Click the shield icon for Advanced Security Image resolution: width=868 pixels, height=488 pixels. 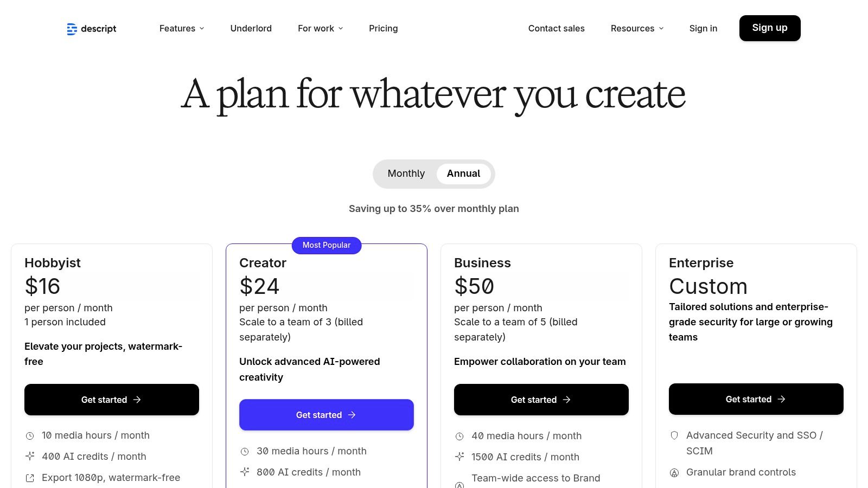tap(674, 435)
